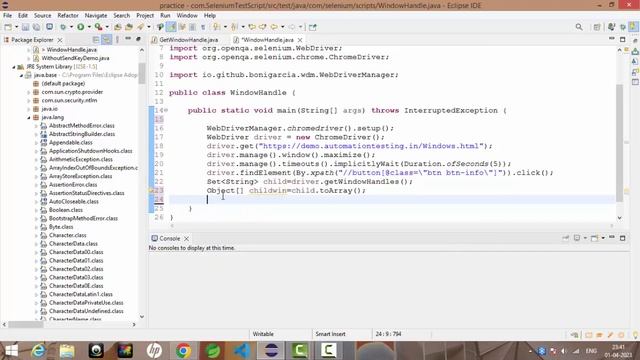The image size is (640, 360).
Task: Open the File menu
Action: (x=7, y=16)
